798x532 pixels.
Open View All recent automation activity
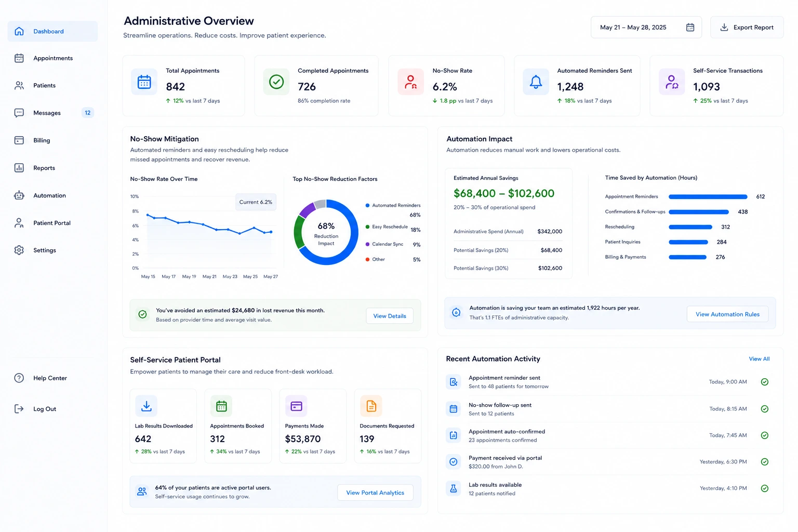pos(759,359)
